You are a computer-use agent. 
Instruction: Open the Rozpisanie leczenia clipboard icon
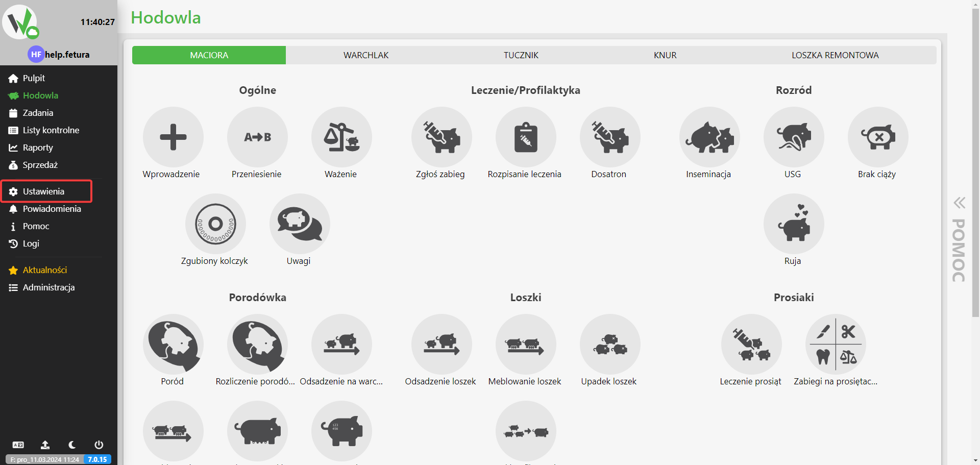pyautogui.click(x=525, y=137)
